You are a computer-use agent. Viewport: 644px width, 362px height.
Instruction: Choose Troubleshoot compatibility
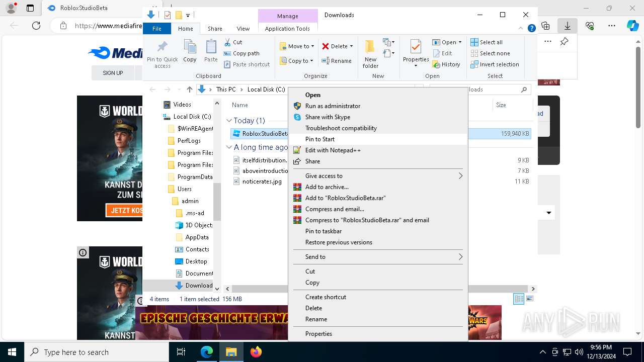pyautogui.click(x=377, y=128)
